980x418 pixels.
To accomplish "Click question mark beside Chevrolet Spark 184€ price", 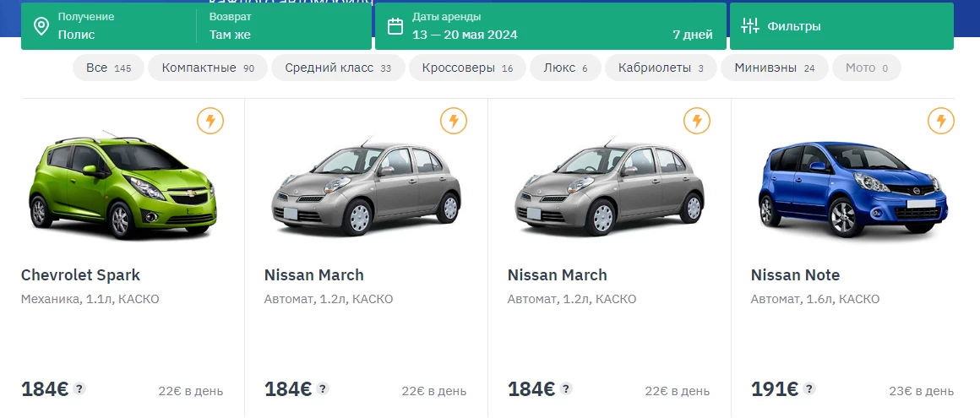I will tap(79, 388).
